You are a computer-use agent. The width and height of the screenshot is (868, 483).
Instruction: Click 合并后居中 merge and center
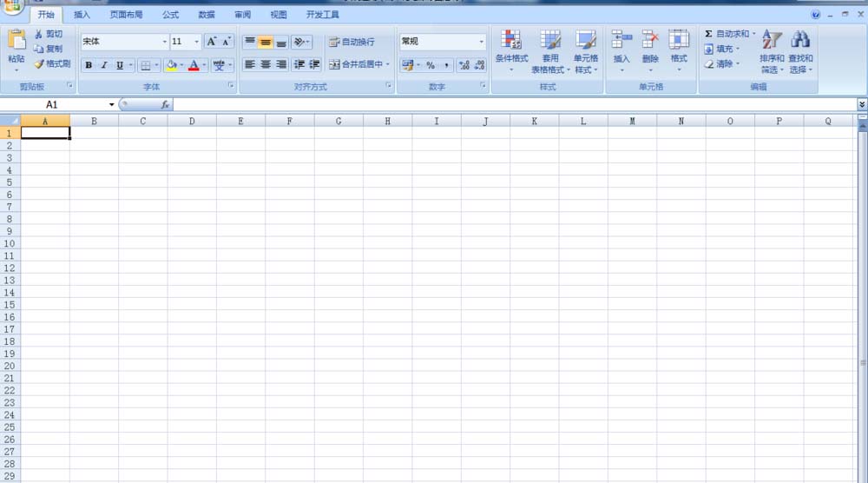point(356,64)
